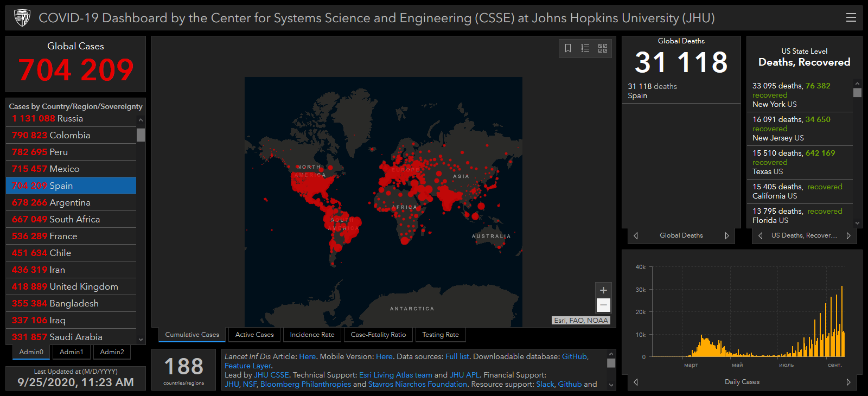The height and width of the screenshot is (396, 868).
Task: Switch to Testing Rate tab
Action: coord(441,335)
